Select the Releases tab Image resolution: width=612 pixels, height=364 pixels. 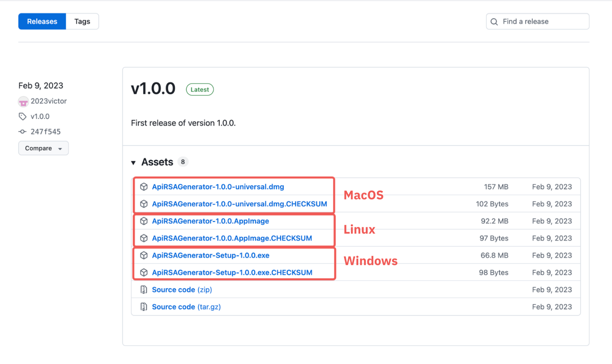(42, 21)
